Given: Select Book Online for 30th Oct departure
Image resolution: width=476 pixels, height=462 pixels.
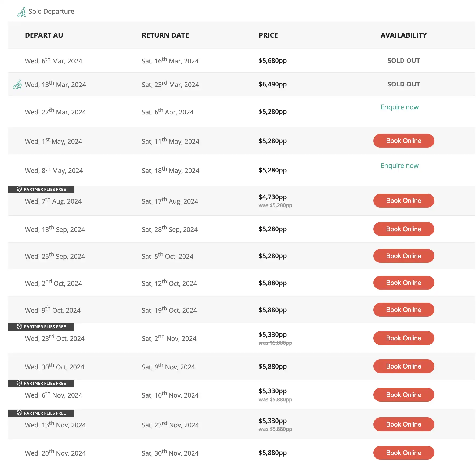Looking at the screenshot, I should click(403, 366).
